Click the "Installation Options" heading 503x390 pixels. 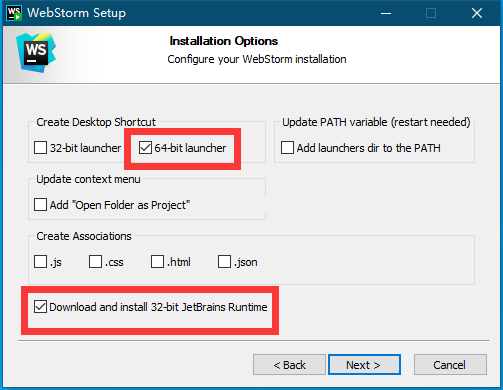(x=223, y=41)
